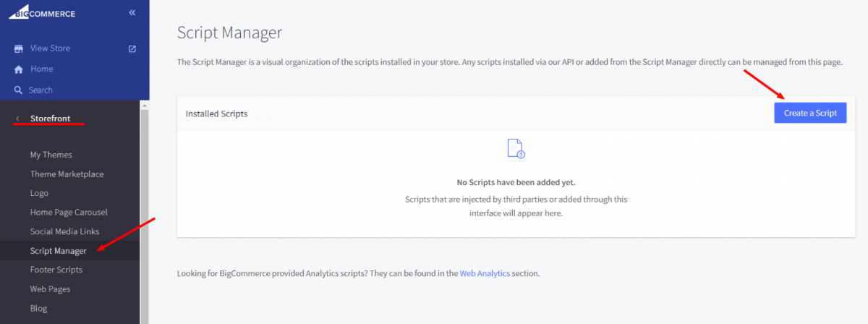The image size is (868, 324).
Task: Click the Create a Script button
Action: click(810, 112)
